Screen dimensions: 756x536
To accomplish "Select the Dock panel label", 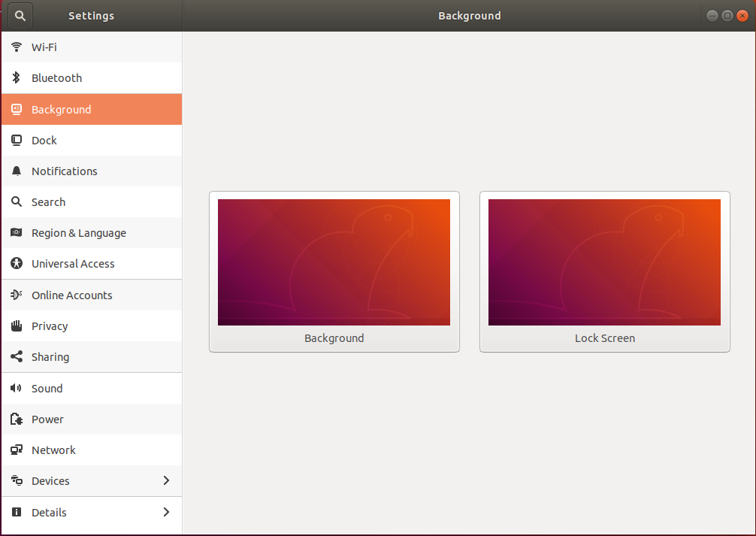I will pos(44,141).
